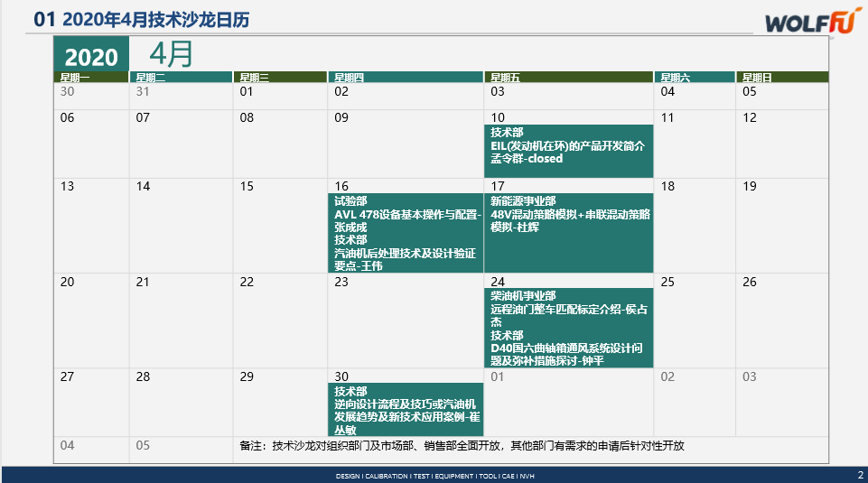Select date 15 in the calendar

point(247,187)
